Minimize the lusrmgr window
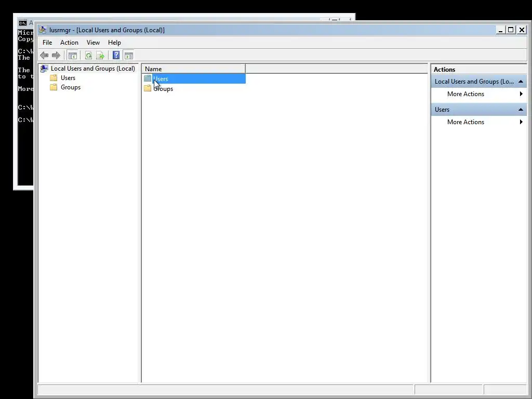532x399 pixels. [x=500, y=30]
